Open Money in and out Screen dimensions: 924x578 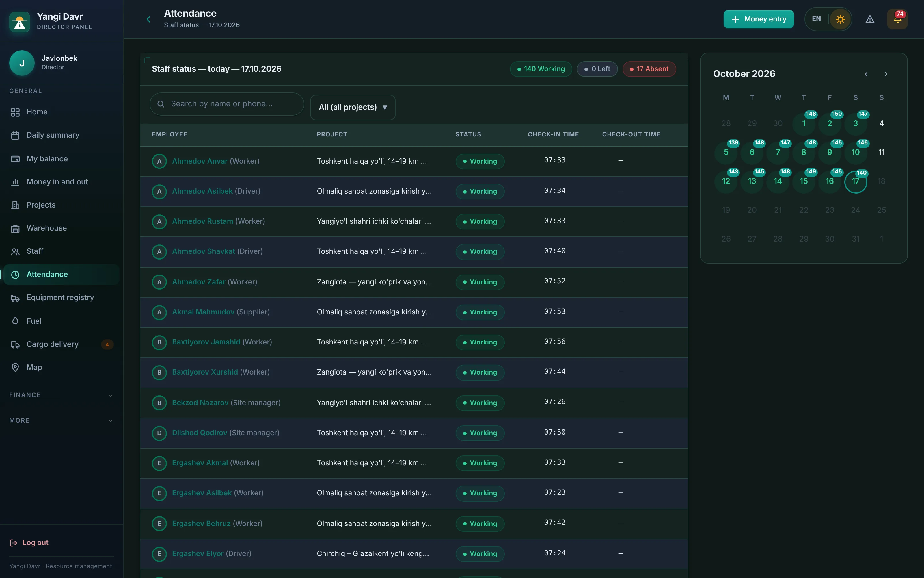click(x=61, y=182)
